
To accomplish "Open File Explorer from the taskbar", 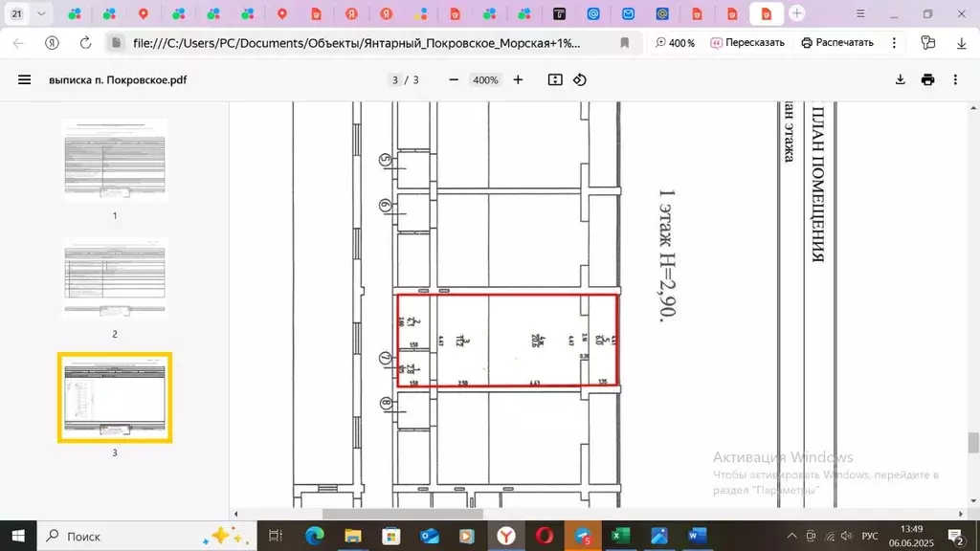I will pos(352,536).
